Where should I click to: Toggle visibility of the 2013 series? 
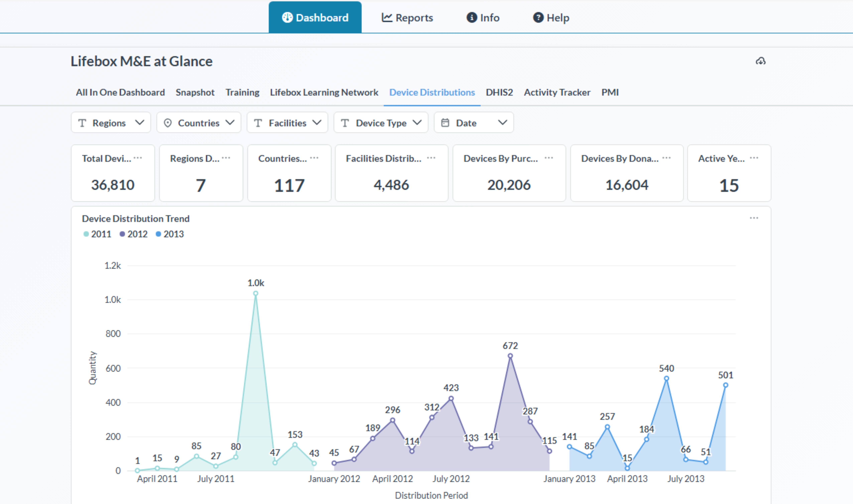tap(170, 234)
